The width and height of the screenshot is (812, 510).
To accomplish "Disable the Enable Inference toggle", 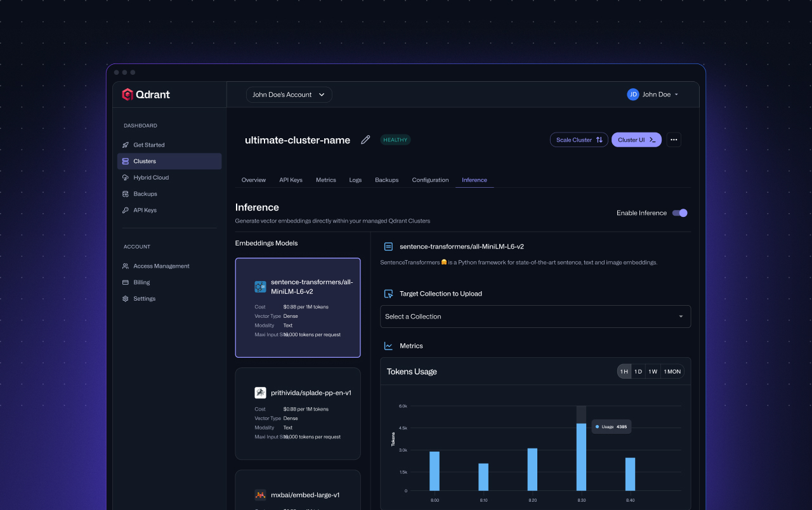I will pyautogui.click(x=679, y=213).
